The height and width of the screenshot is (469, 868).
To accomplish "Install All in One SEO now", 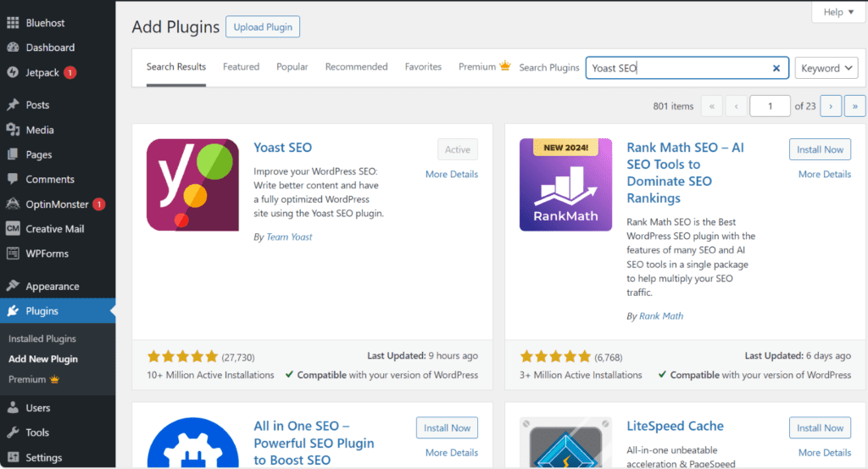I will pos(447,428).
